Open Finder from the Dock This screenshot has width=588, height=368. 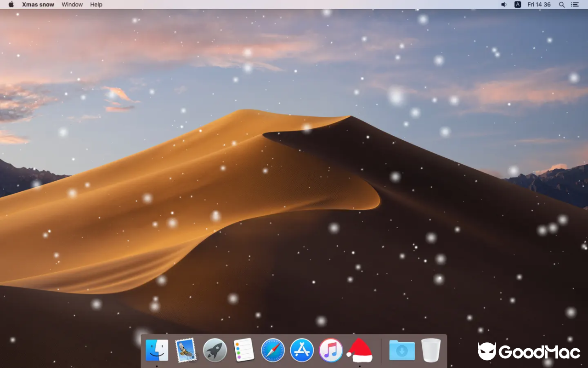coord(157,350)
